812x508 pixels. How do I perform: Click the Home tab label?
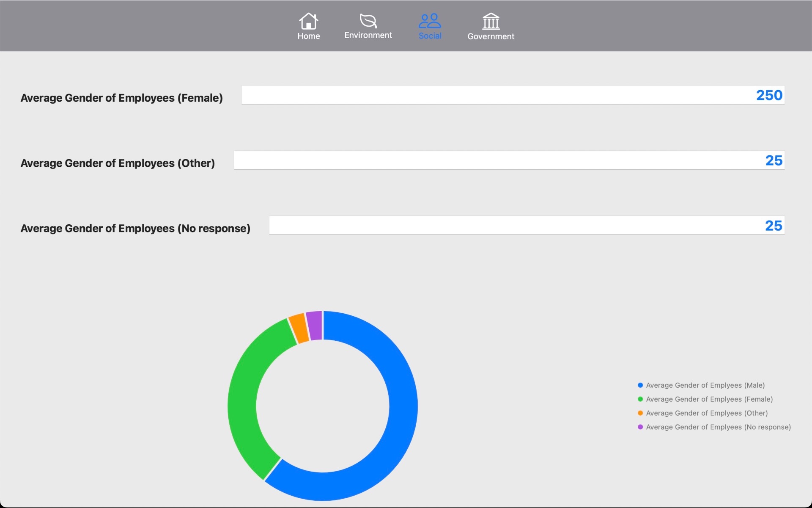click(308, 36)
